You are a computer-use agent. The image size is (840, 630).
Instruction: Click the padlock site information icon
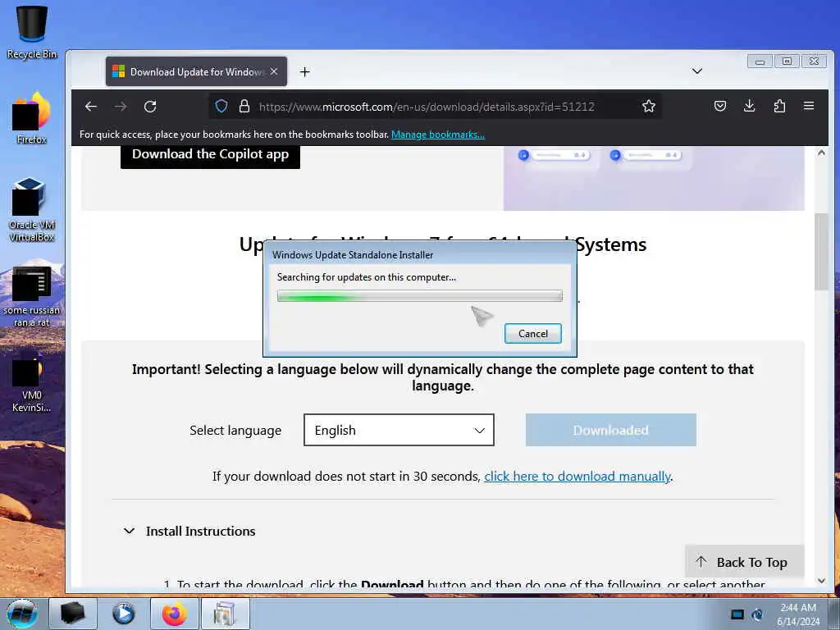tap(244, 106)
